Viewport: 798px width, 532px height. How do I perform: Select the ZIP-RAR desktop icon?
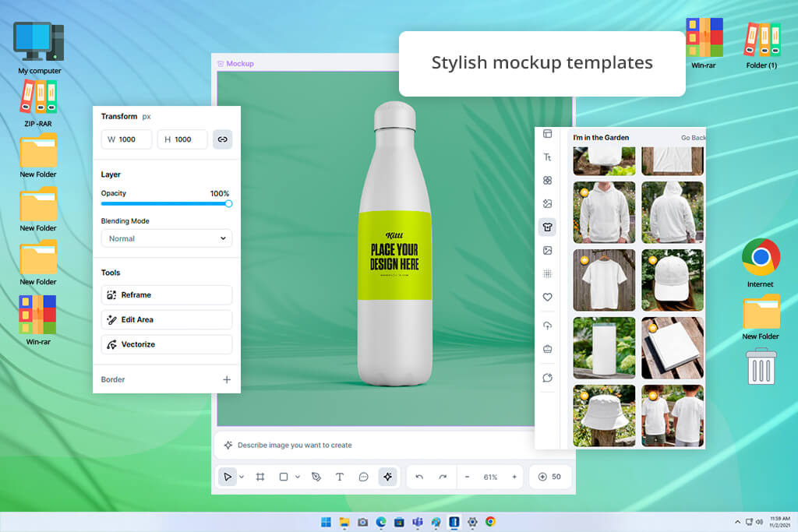pyautogui.click(x=38, y=104)
